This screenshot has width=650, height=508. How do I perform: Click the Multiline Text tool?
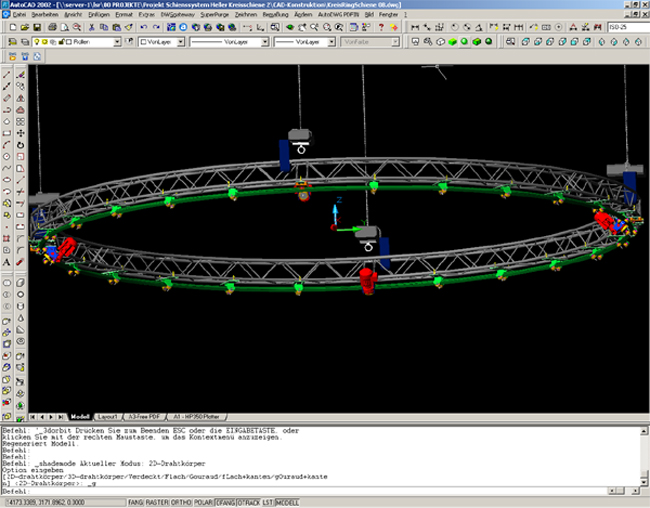[x=7, y=262]
